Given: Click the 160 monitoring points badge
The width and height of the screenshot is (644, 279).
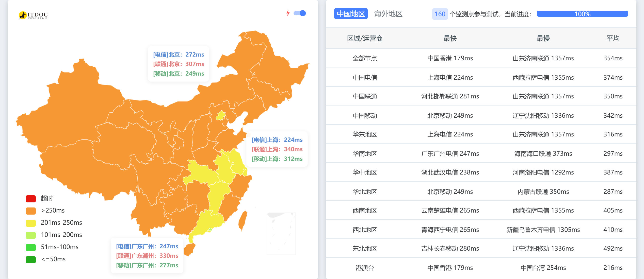Looking at the screenshot, I should [440, 14].
